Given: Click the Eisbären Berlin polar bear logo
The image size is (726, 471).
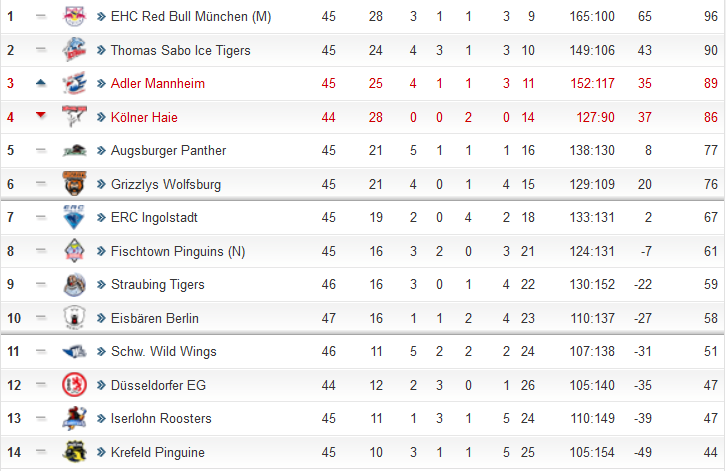Looking at the screenshot, I should (74, 318).
